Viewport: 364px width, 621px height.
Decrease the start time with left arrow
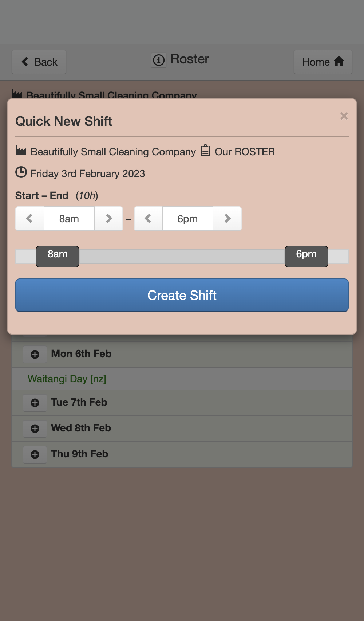30,219
